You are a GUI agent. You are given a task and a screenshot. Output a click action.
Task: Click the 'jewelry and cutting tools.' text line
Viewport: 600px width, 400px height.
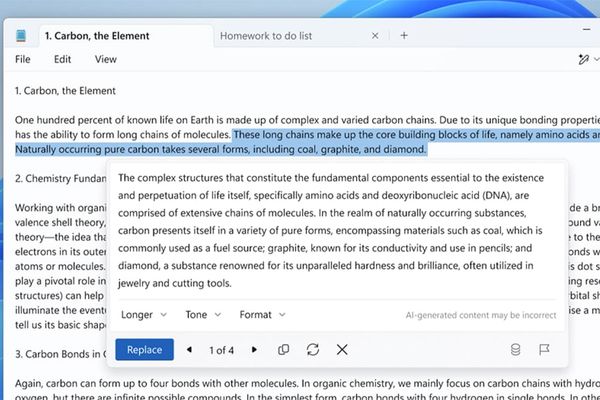(x=175, y=283)
